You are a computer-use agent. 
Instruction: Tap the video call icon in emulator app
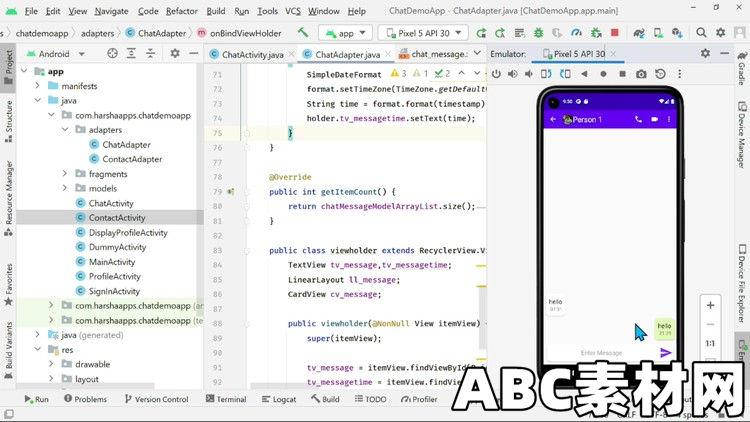click(x=654, y=119)
